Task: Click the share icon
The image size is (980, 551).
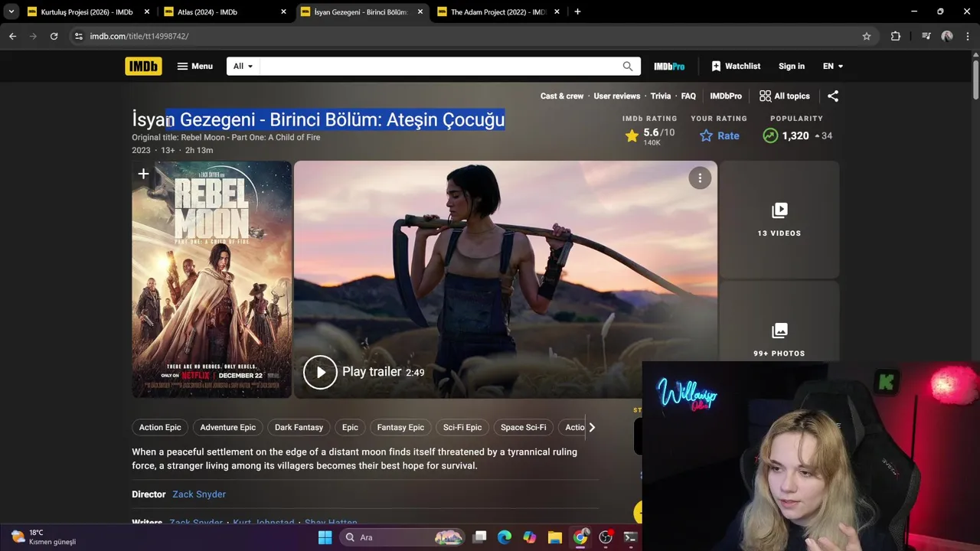Action: pyautogui.click(x=833, y=96)
